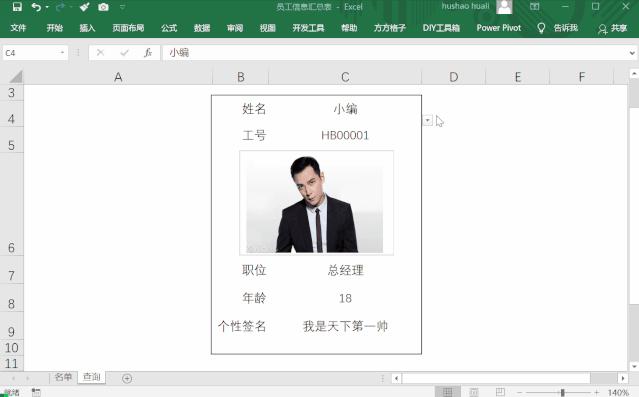This screenshot has height=397, width=639.
Task: Open the 文件 menu tab
Action: [18, 28]
